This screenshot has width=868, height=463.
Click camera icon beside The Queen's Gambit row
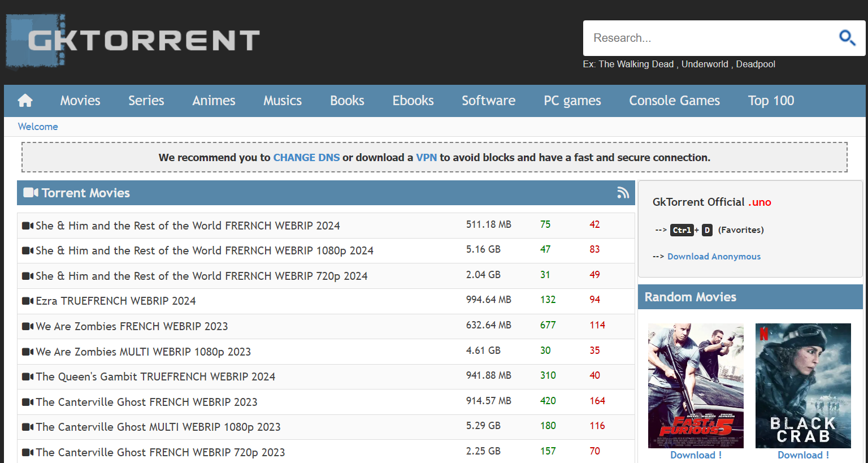(28, 377)
